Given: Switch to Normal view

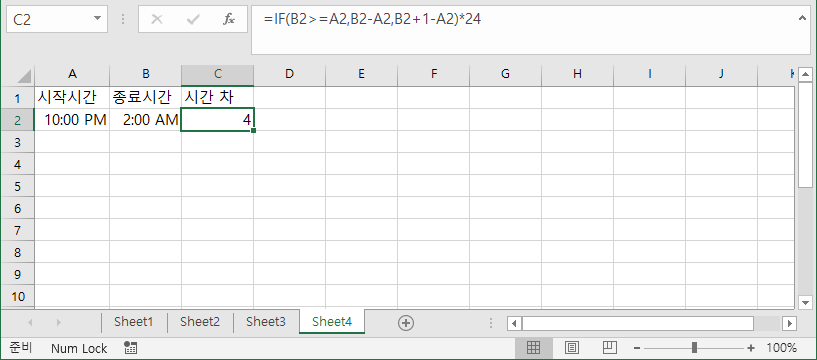Looking at the screenshot, I should pyautogui.click(x=534, y=347).
